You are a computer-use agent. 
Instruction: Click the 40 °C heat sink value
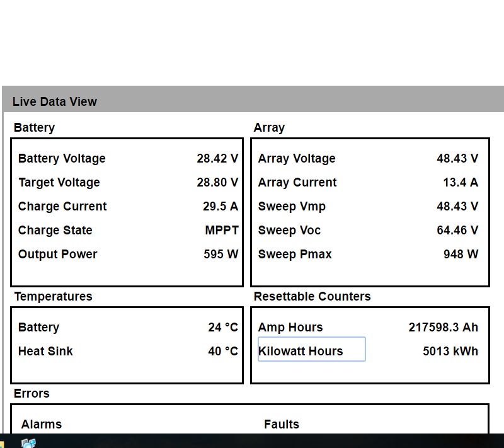223,351
